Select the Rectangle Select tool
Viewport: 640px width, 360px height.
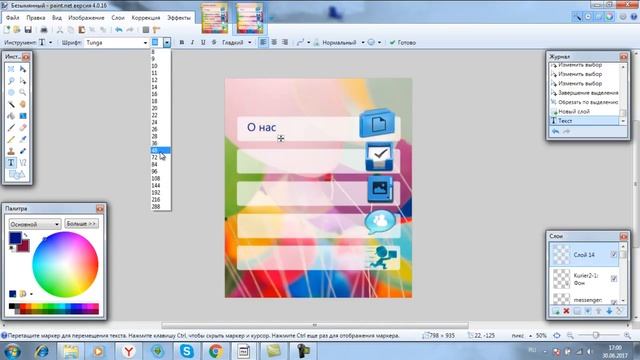(x=11, y=69)
